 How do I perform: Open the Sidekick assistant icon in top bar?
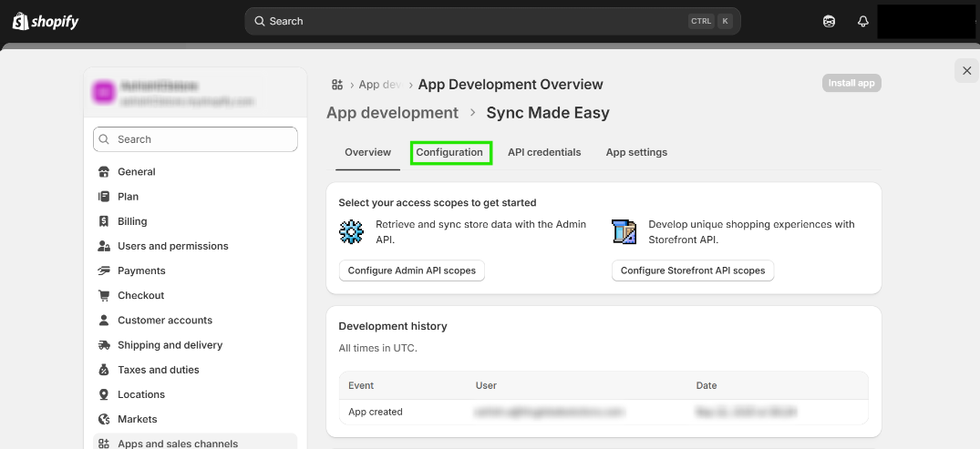[x=829, y=22]
